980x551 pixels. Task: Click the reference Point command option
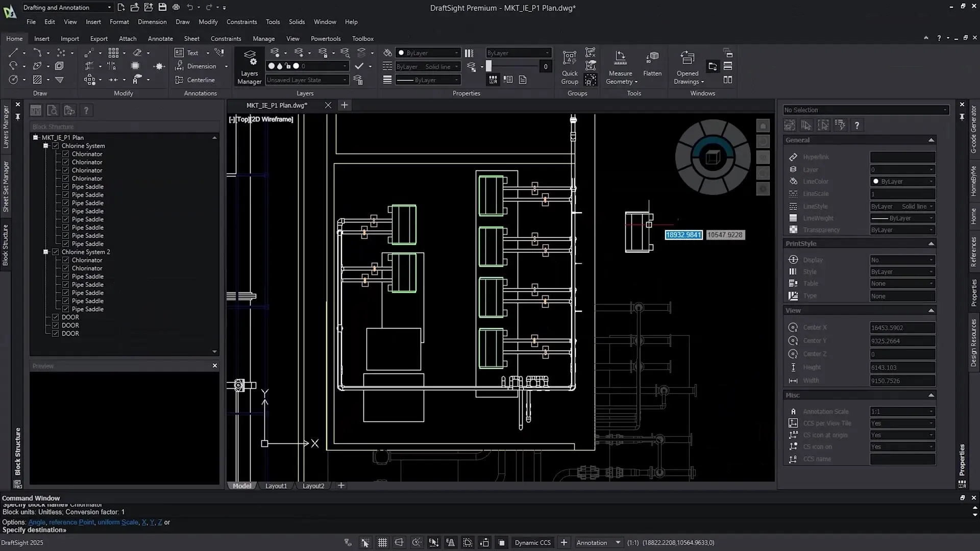tap(71, 522)
